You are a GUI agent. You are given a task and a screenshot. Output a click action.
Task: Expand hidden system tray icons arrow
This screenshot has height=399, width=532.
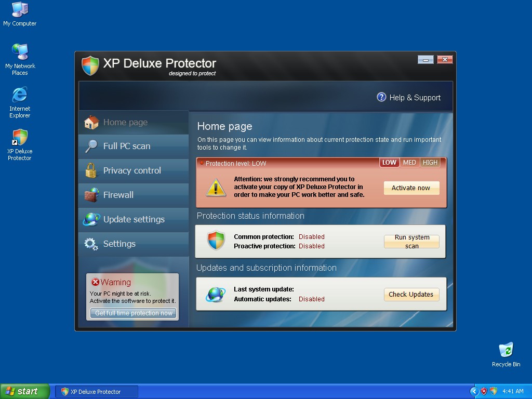pyautogui.click(x=474, y=391)
